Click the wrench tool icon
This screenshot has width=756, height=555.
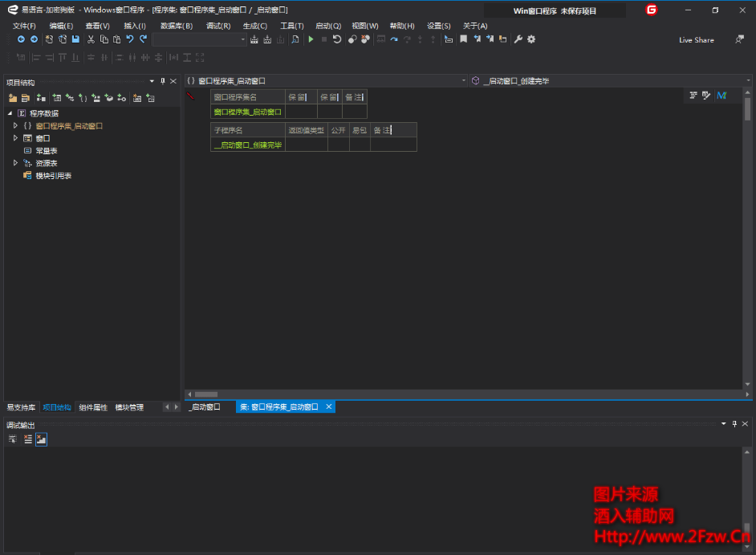(518, 39)
